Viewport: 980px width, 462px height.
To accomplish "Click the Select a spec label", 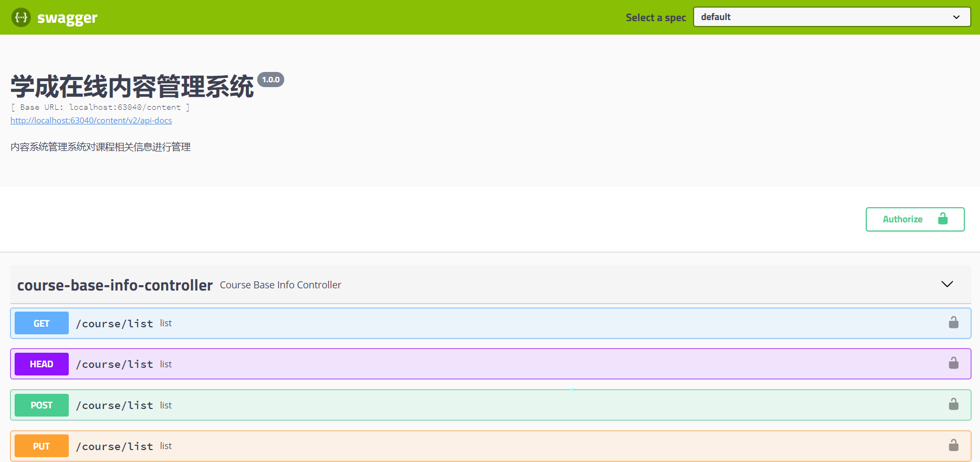I will click(656, 17).
